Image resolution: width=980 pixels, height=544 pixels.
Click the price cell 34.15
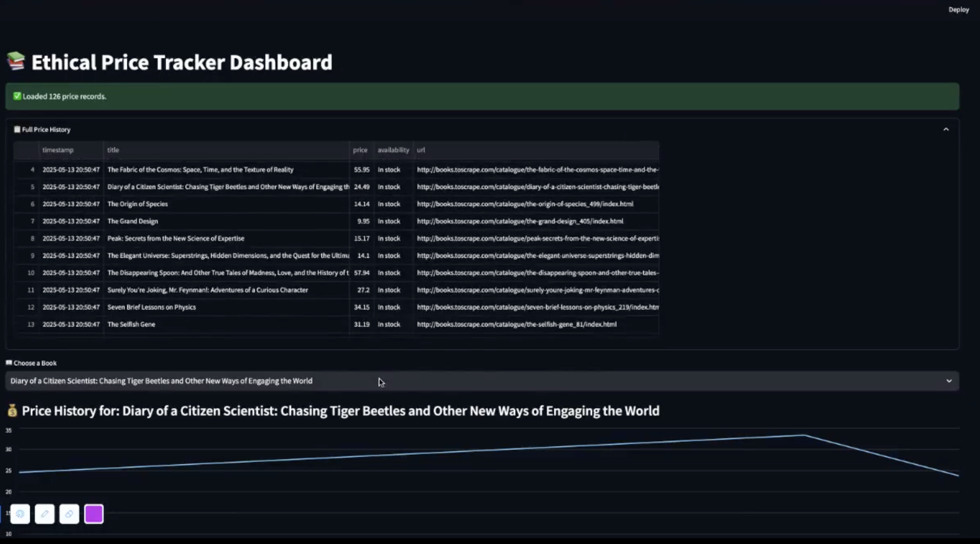click(361, 307)
